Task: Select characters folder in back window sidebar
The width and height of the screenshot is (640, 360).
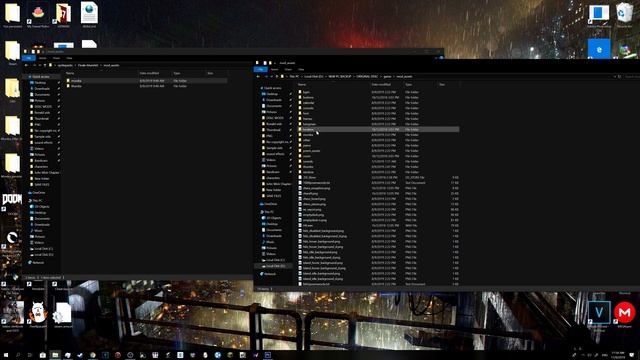Action: coord(41,167)
